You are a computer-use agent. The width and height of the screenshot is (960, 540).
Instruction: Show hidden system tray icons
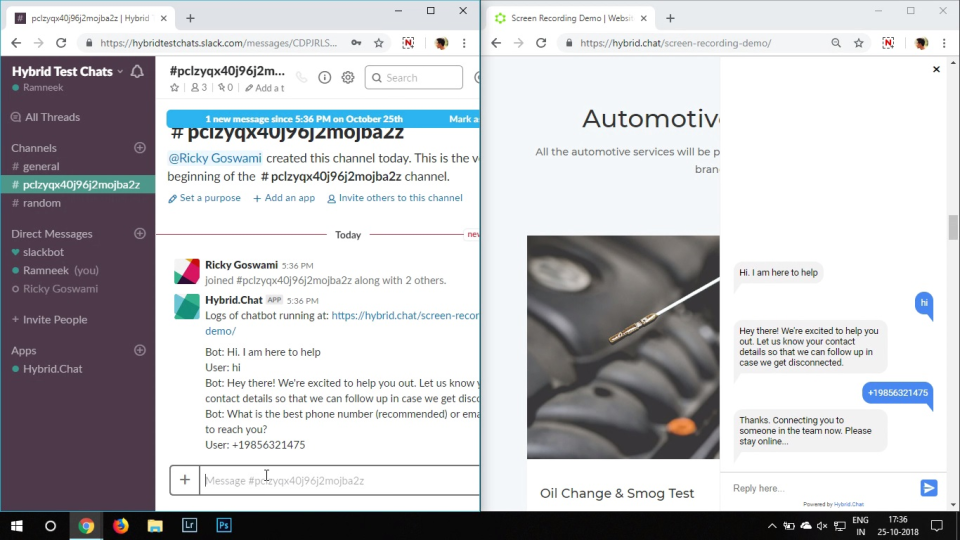tap(772, 526)
